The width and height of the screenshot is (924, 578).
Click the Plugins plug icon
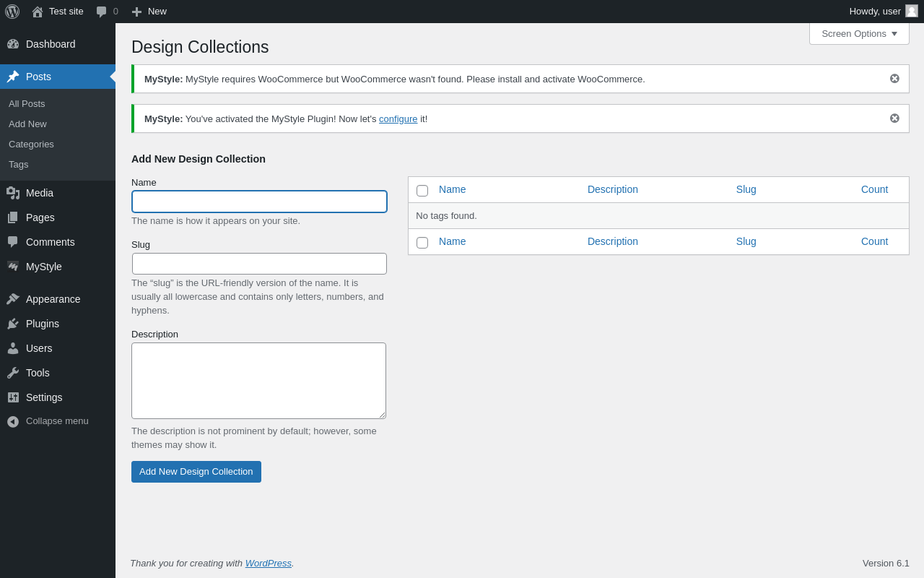pos(13,324)
